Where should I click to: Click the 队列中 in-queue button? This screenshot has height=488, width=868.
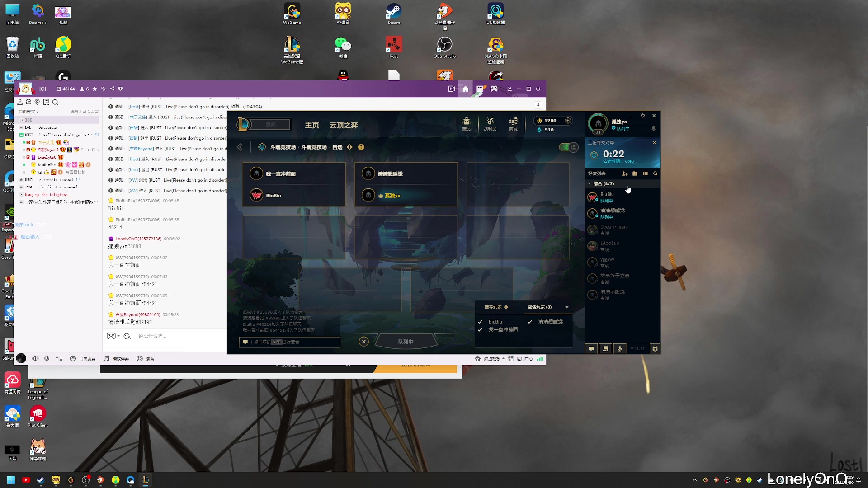(x=406, y=342)
